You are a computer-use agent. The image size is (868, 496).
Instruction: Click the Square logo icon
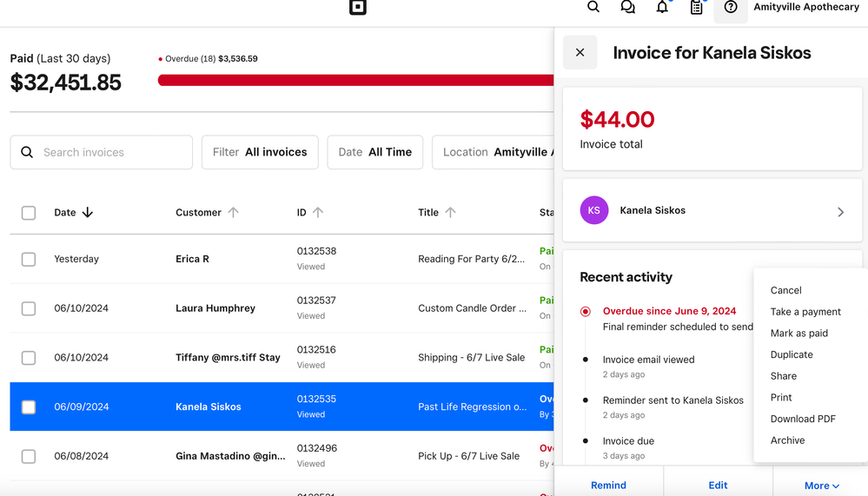(x=357, y=7)
